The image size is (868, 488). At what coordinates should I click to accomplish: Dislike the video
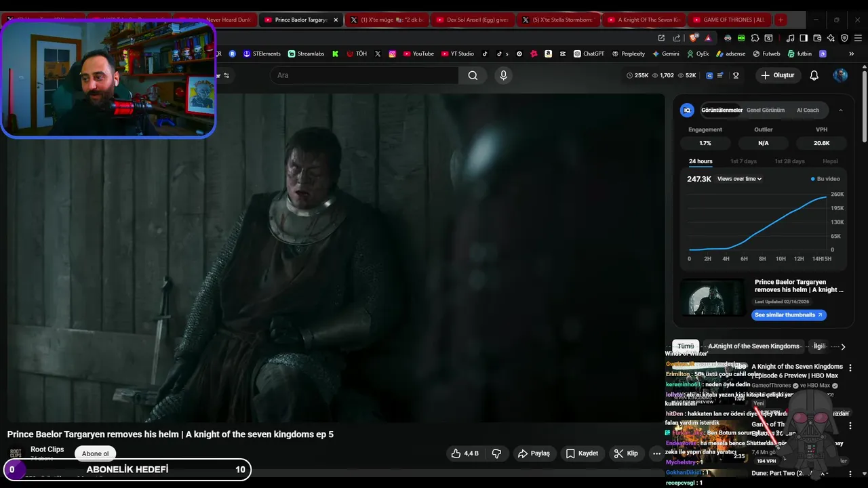coord(496,453)
